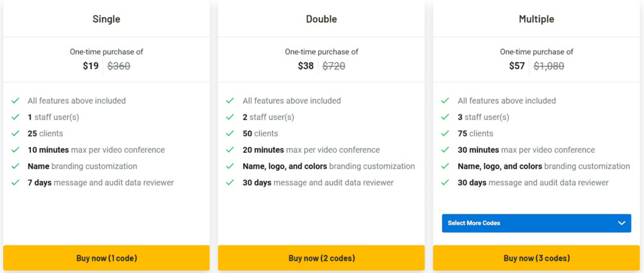Click checkmark beside 3 staff user(s)

(445, 117)
